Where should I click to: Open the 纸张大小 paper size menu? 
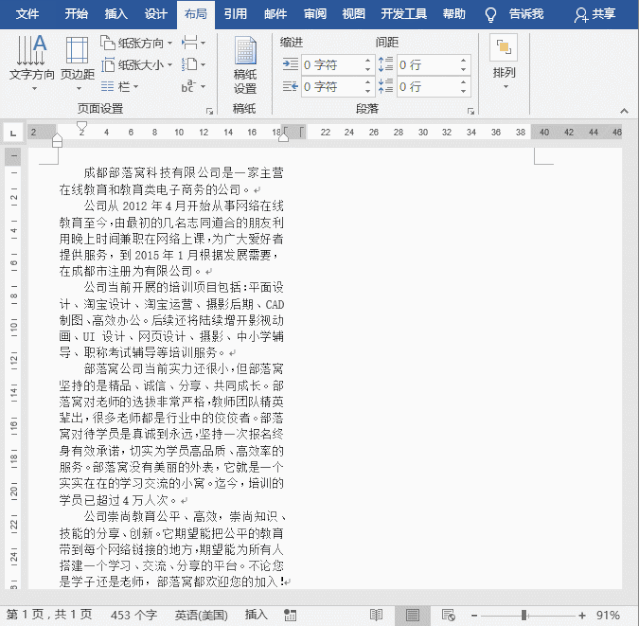[x=137, y=65]
